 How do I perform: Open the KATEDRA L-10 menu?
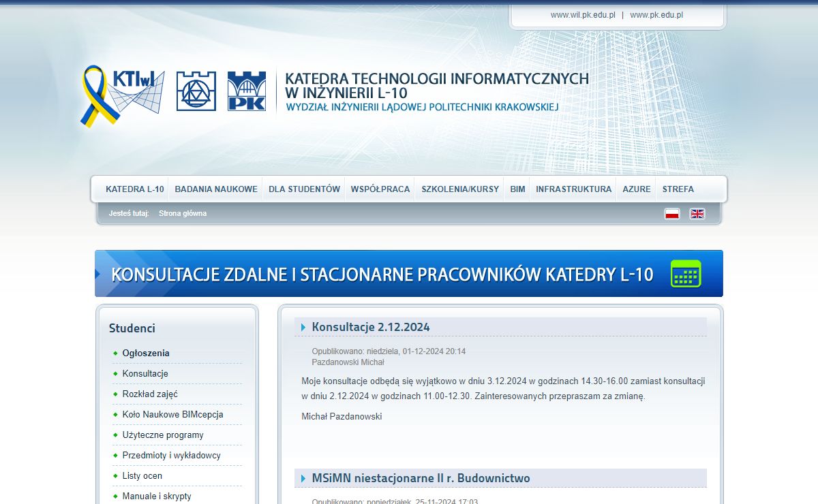(134, 189)
